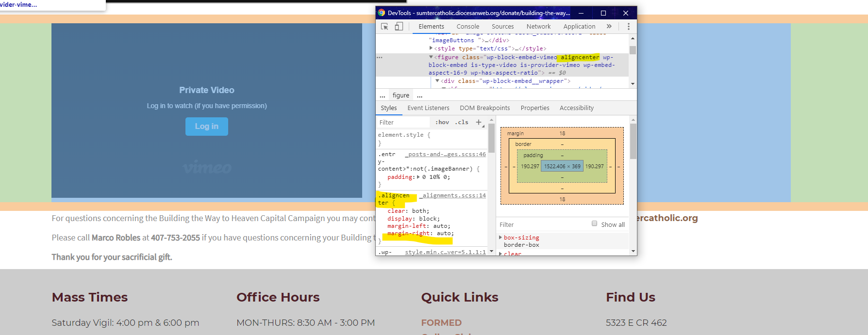Enable the Show all checkbox
Screen dimensions: 868x335
tap(594, 223)
